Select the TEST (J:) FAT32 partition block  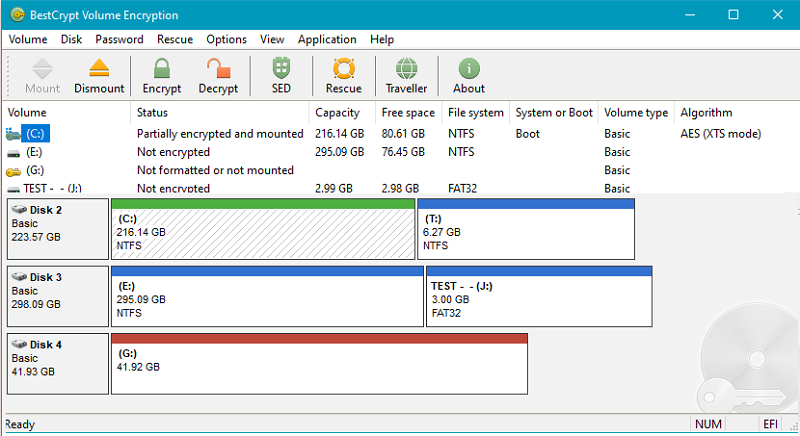538,299
